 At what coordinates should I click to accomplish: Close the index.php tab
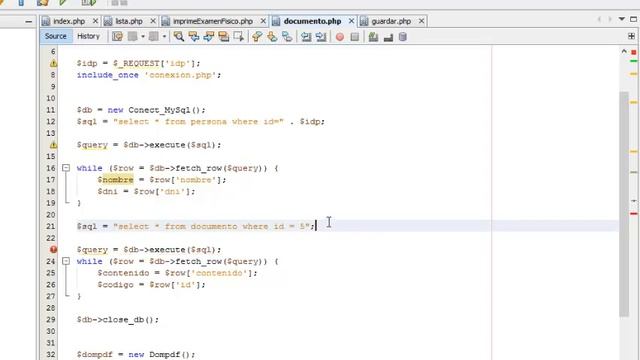95,21
